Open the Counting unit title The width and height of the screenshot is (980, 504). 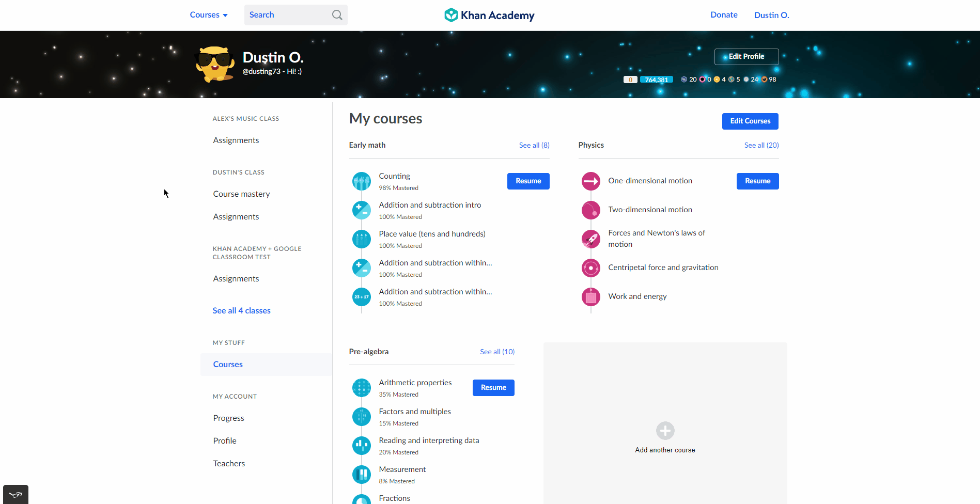pyautogui.click(x=394, y=176)
